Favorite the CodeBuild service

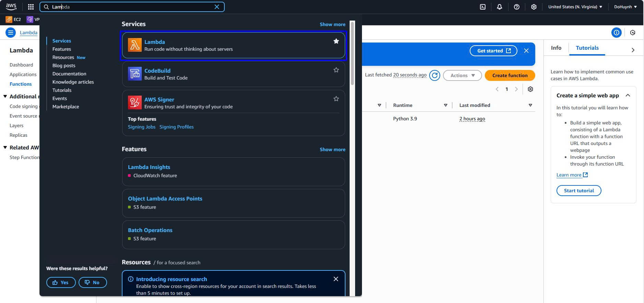click(336, 70)
